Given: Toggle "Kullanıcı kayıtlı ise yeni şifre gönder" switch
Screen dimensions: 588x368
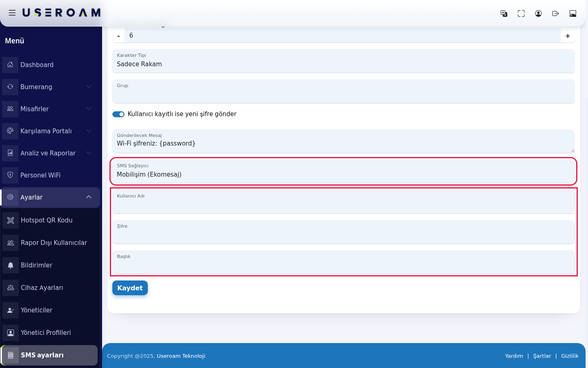Looking at the screenshot, I should point(118,114).
